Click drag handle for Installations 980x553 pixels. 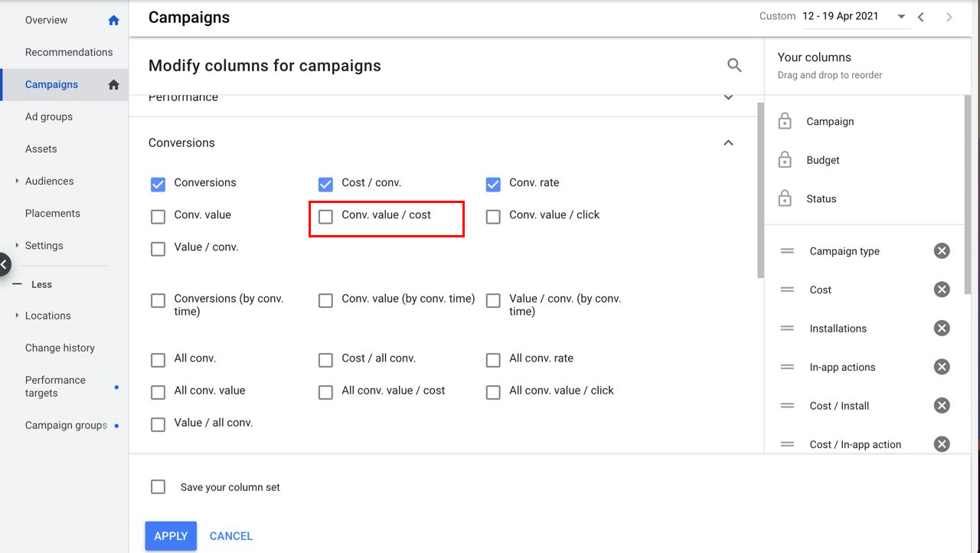pyautogui.click(x=787, y=329)
